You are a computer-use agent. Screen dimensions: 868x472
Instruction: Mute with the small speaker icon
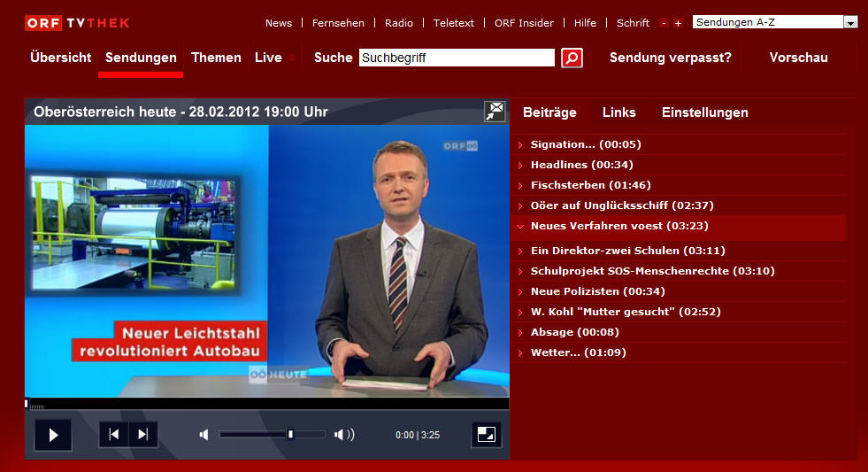pyautogui.click(x=204, y=435)
